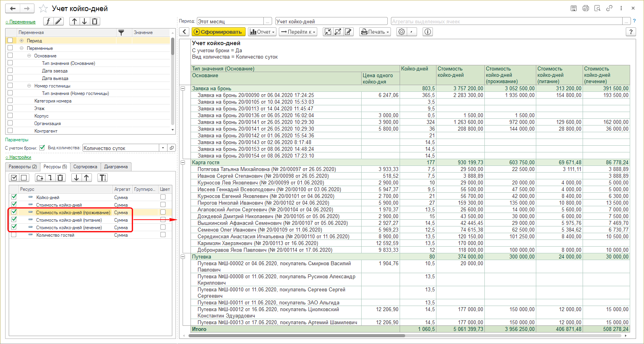Open the Диаграмма tab
Image resolution: width=644 pixels, height=344 pixels.
pyautogui.click(x=116, y=167)
